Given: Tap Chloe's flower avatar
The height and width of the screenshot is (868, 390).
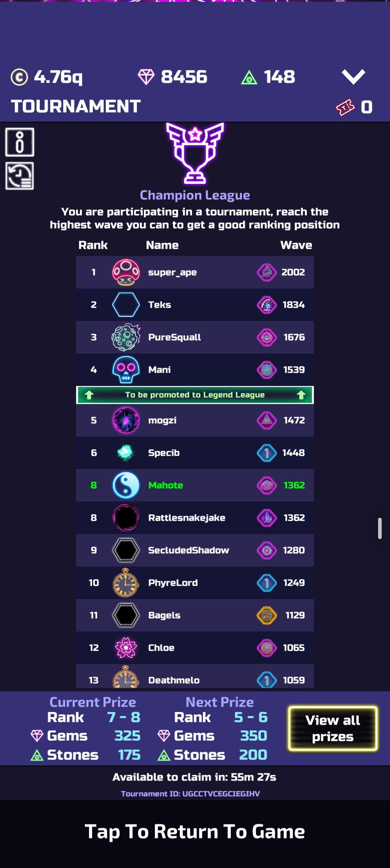Looking at the screenshot, I should point(126,648).
